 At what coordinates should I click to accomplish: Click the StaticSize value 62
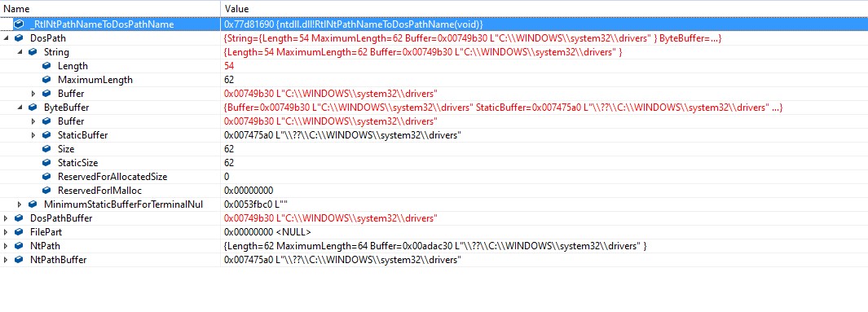(x=229, y=163)
